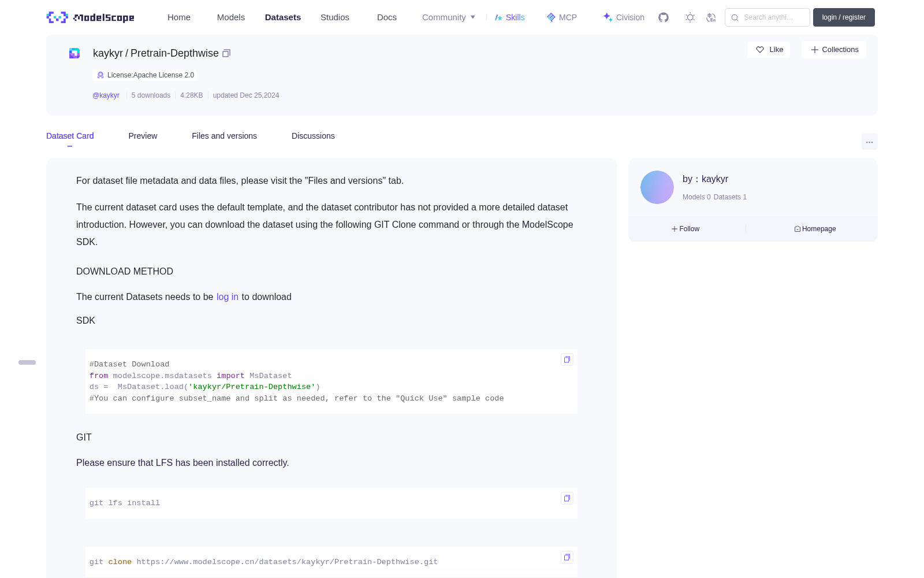Open the @kaykyr profile link
This screenshot has height=578, width=924.
[106, 95]
